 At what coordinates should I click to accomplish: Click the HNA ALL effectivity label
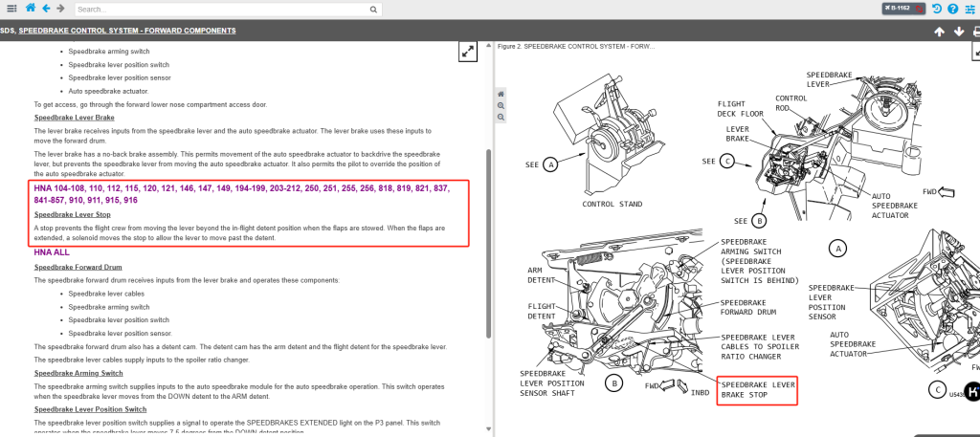click(x=52, y=252)
